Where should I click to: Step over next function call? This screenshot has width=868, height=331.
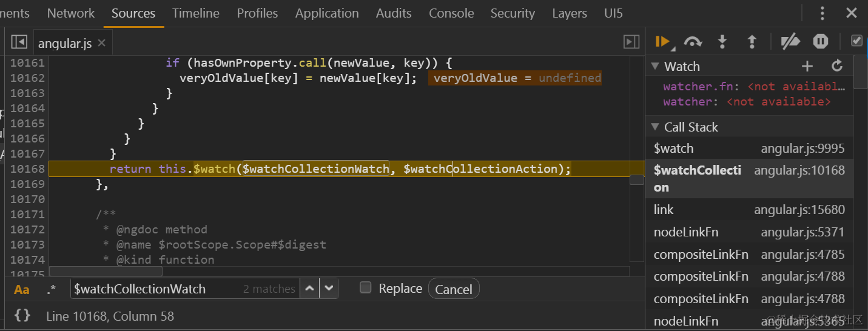pos(693,41)
